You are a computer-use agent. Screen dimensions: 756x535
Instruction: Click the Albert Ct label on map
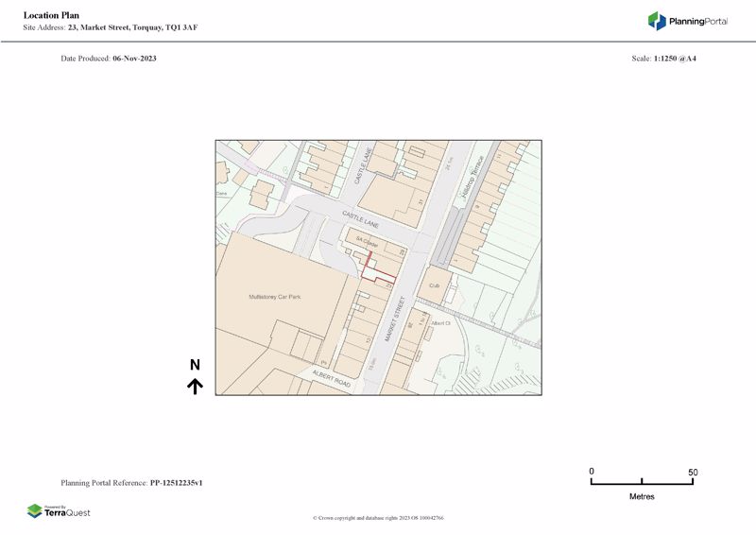point(440,323)
